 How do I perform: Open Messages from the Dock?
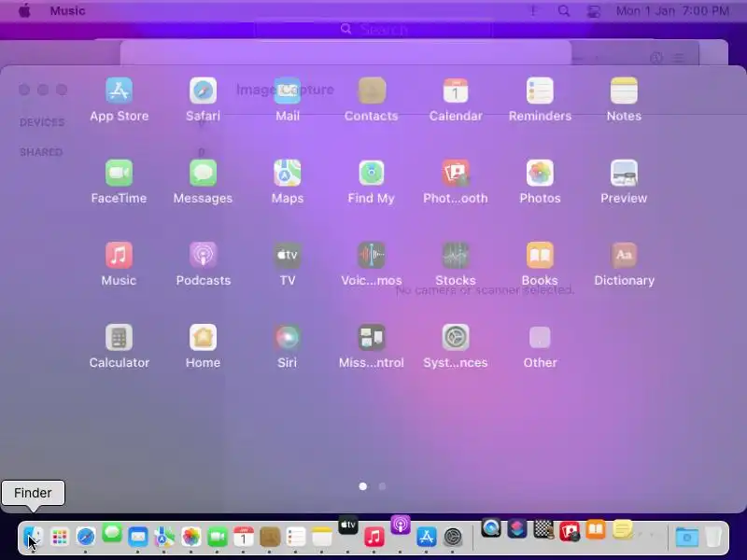pos(112,533)
